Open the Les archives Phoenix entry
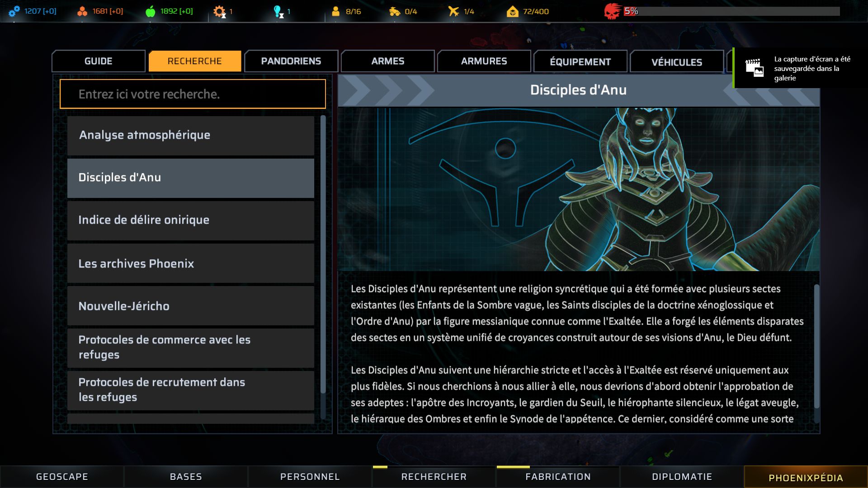 point(191,263)
